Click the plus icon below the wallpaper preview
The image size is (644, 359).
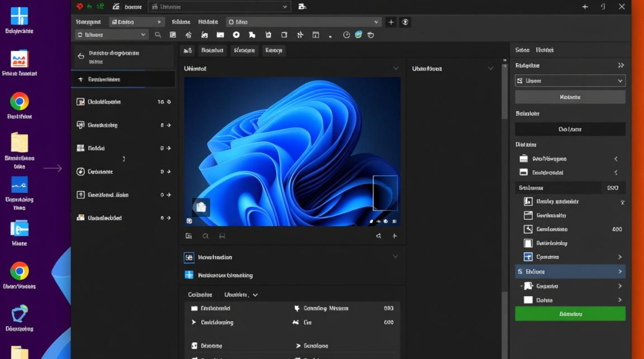tap(395, 236)
